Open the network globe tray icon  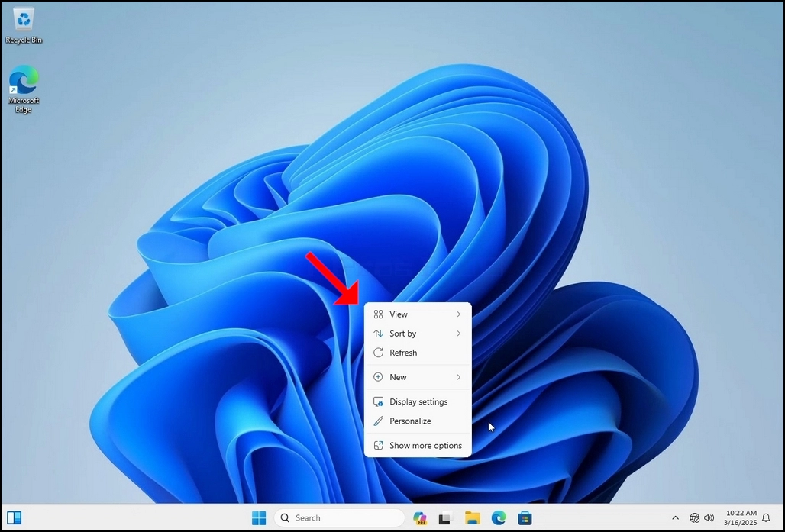(694, 518)
